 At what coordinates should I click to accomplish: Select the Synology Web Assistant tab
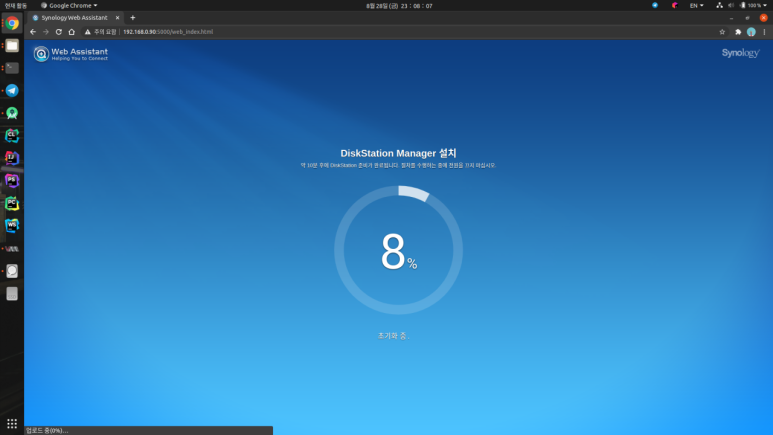pos(74,18)
